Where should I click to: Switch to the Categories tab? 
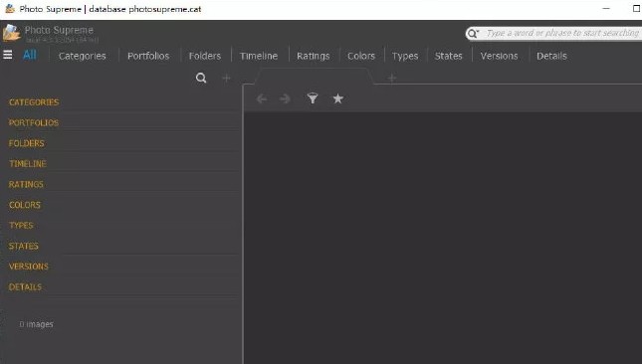coord(83,56)
